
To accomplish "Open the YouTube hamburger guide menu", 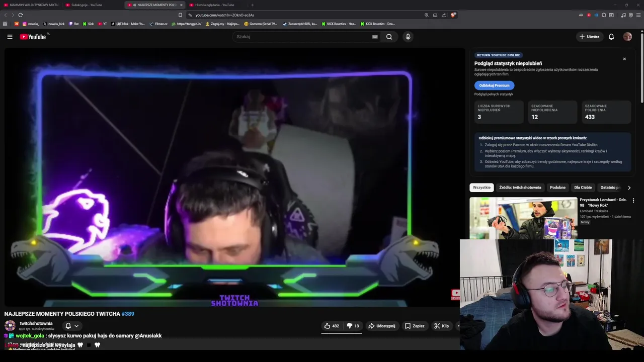I will click(x=10, y=37).
